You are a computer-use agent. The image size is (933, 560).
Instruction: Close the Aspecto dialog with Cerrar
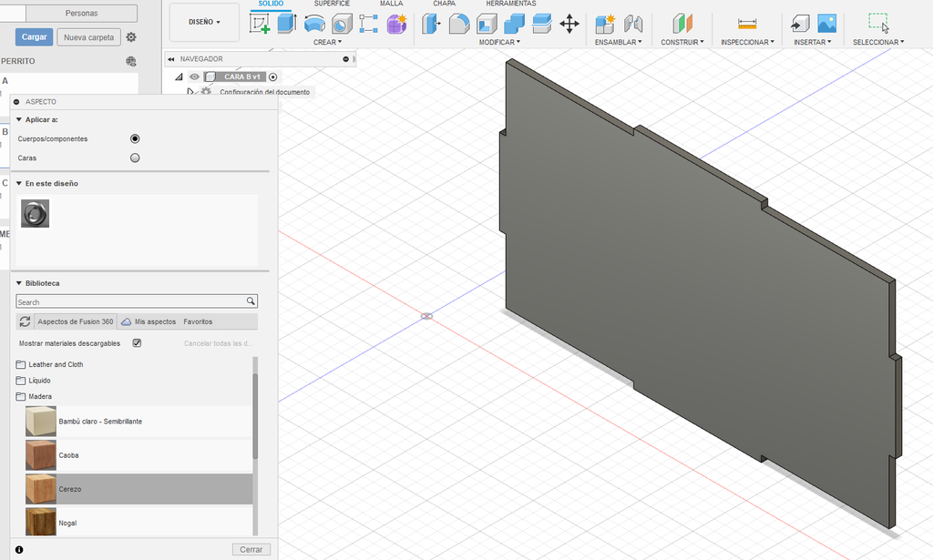tap(251, 549)
